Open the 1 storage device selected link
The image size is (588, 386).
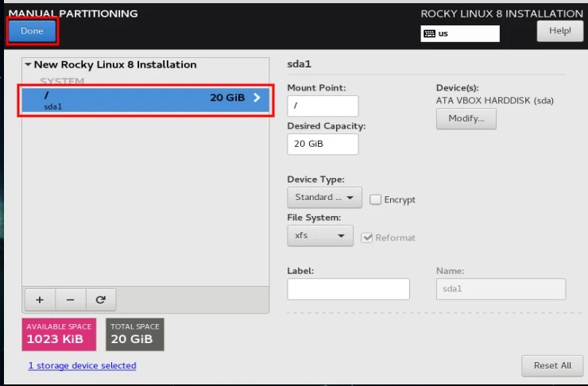coord(82,365)
